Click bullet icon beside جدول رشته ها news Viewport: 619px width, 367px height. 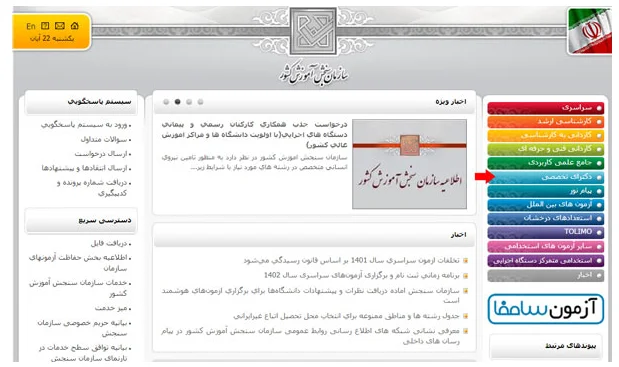(465, 316)
